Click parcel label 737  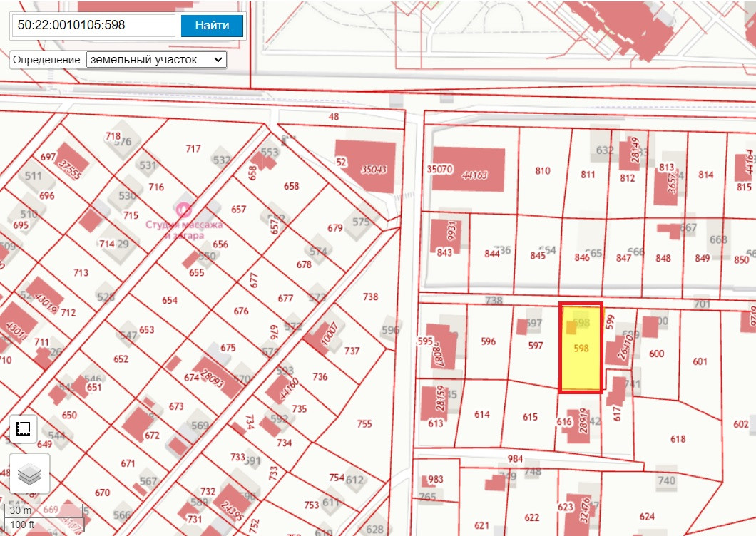click(352, 351)
